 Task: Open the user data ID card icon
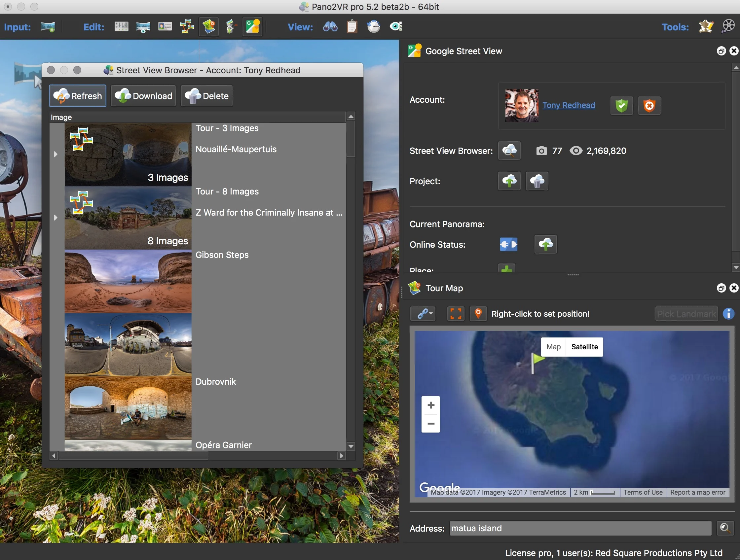tap(165, 27)
